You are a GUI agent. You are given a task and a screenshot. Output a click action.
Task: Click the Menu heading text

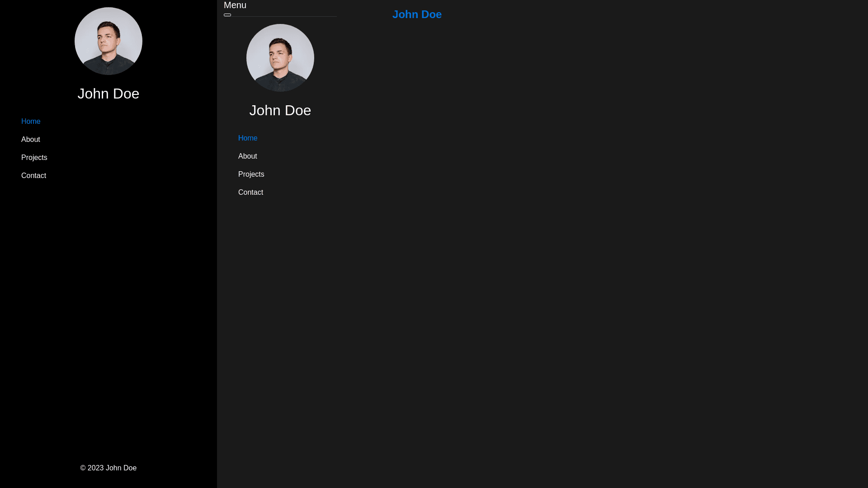(235, 5)
